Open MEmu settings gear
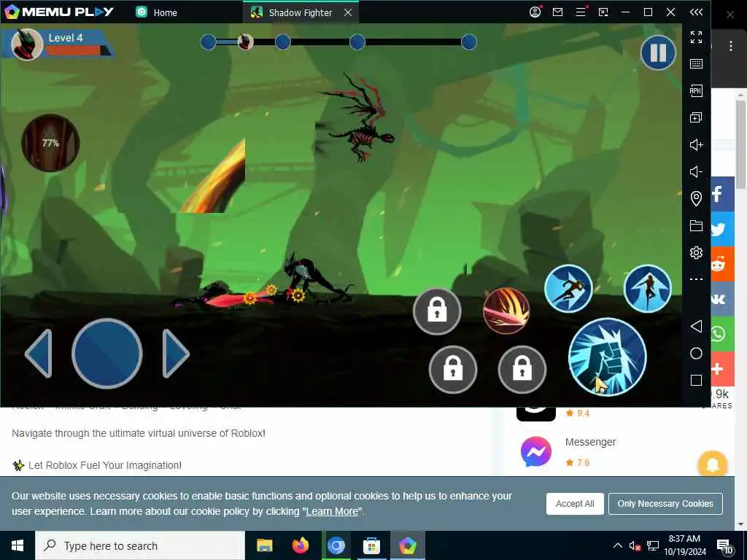 pos(696,252)
